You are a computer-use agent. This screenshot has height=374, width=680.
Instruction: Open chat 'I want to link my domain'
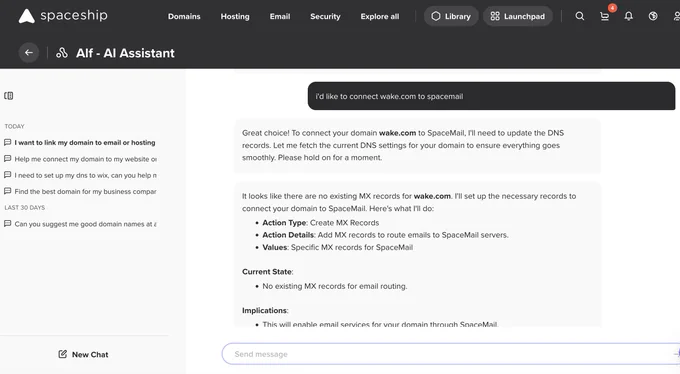(x=80, y=142)
